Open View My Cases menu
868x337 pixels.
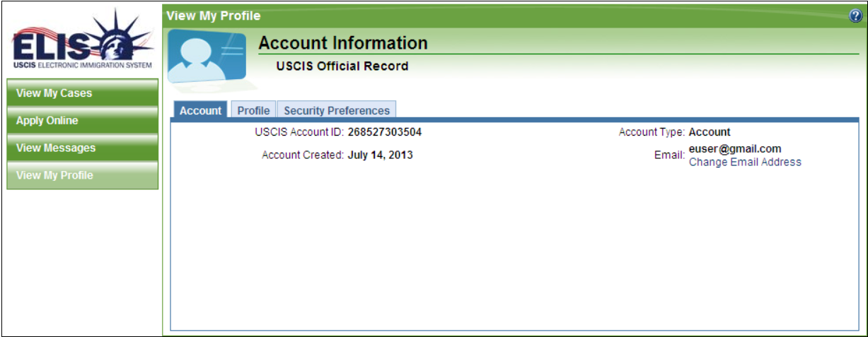coord(82,93)
